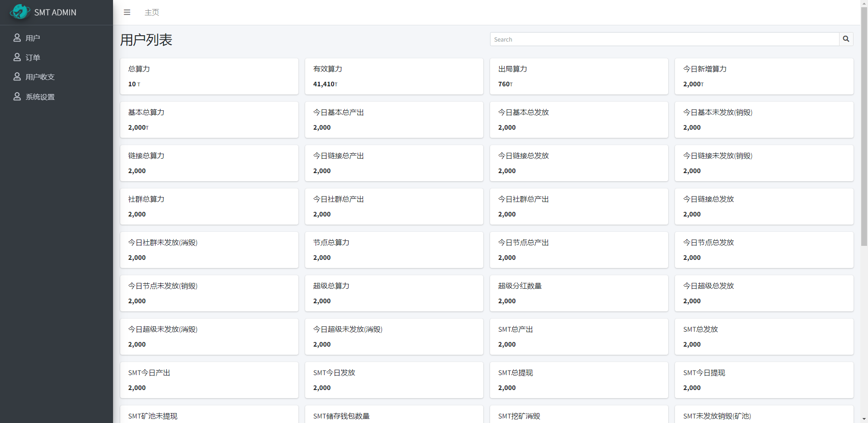Select the 超级分红数量 card
868x423 pixels.
click(579, 293)
